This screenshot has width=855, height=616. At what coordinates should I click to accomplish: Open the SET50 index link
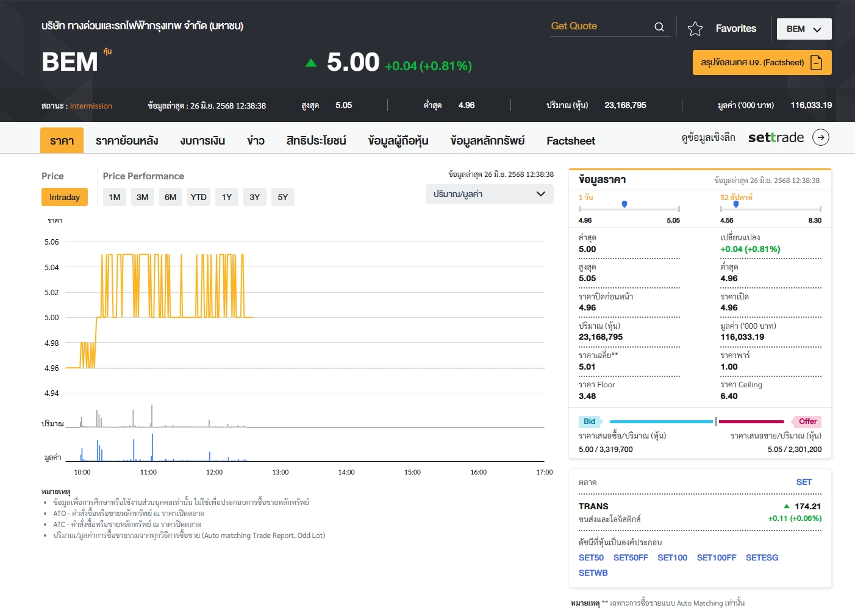591,557
